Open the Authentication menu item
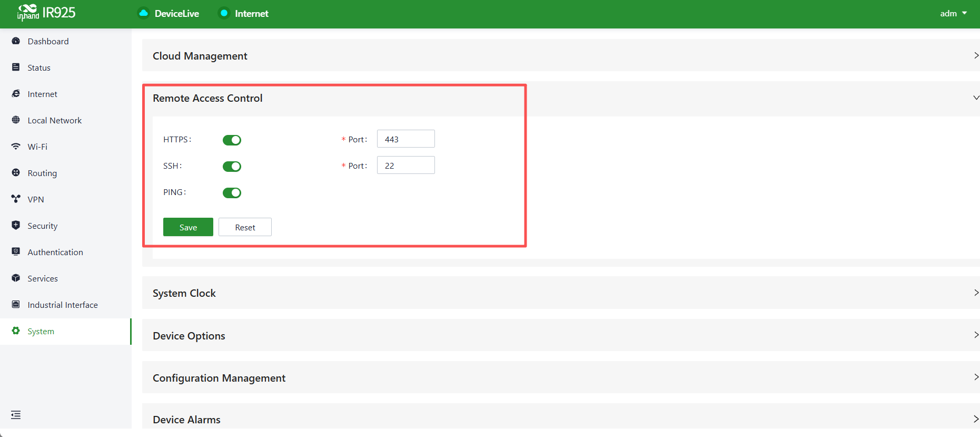980x437 pixels. click(x=66, y=252)
